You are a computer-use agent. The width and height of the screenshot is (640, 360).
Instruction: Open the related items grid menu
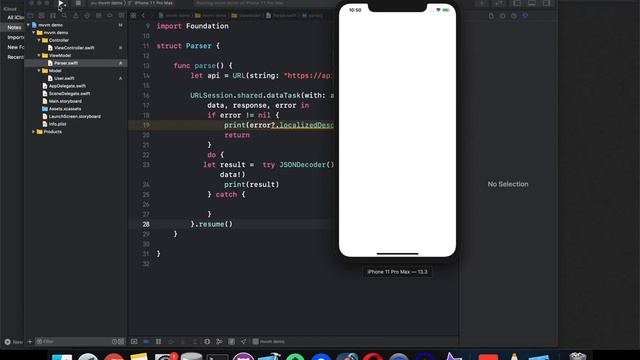(133, 16)
